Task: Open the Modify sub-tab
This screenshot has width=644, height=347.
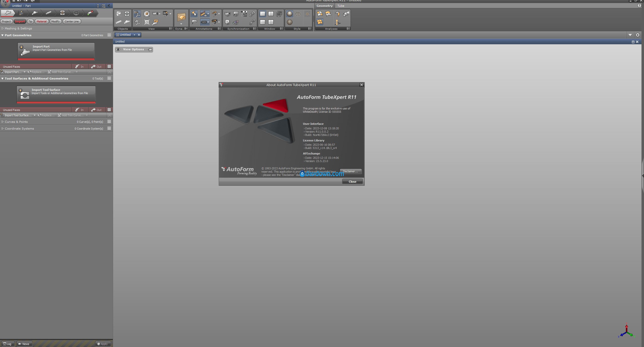Action: [x=55, y=21]
